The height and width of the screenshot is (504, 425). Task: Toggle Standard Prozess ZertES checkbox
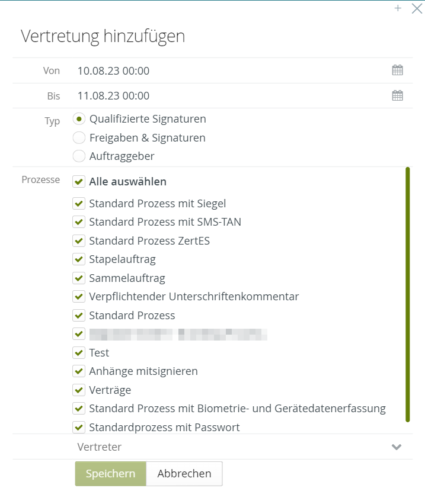tap(79, 241)
